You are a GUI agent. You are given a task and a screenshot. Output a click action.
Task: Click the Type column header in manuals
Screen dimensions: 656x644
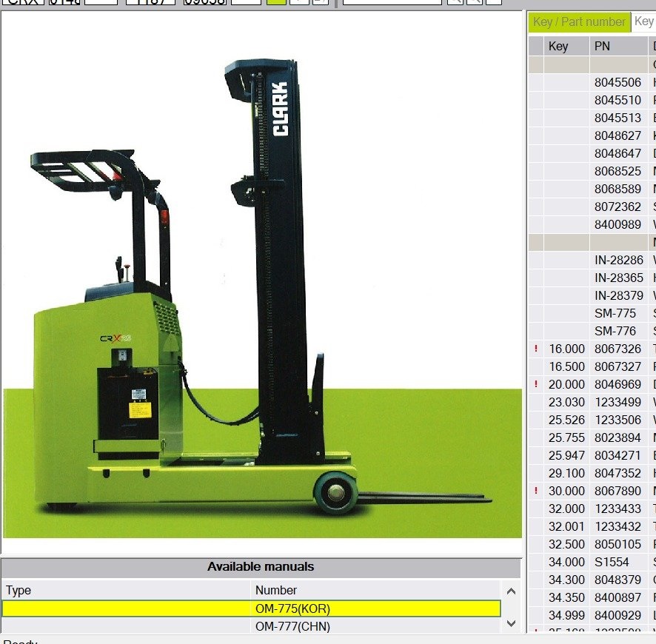[x=126, y=590]
